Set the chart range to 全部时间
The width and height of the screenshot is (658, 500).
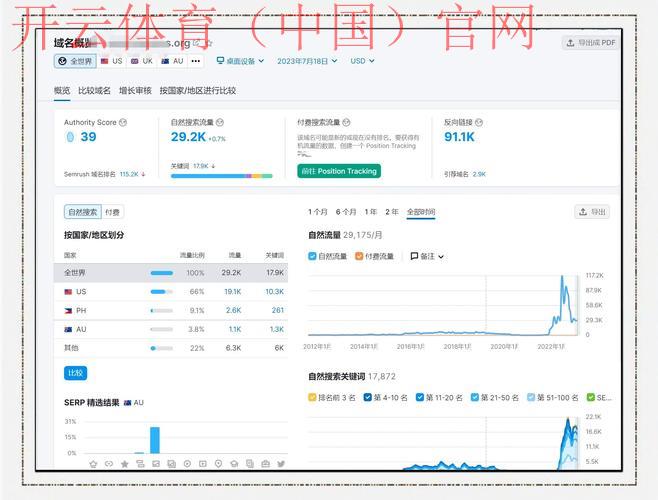click(421, 212)
